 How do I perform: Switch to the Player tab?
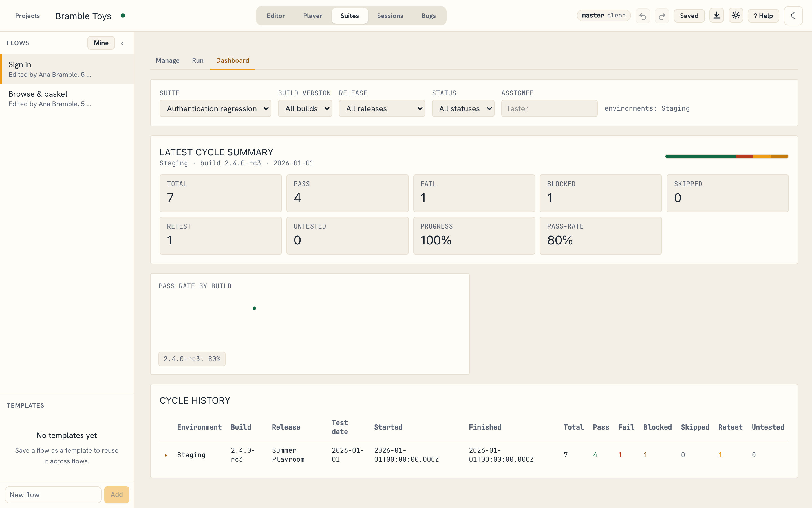(312, 16)
